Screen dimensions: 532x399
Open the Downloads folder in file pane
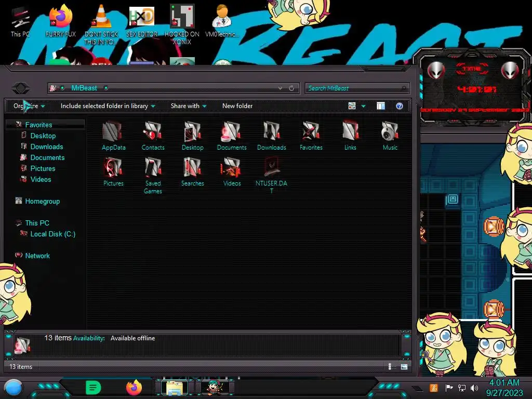pos(271,136)
